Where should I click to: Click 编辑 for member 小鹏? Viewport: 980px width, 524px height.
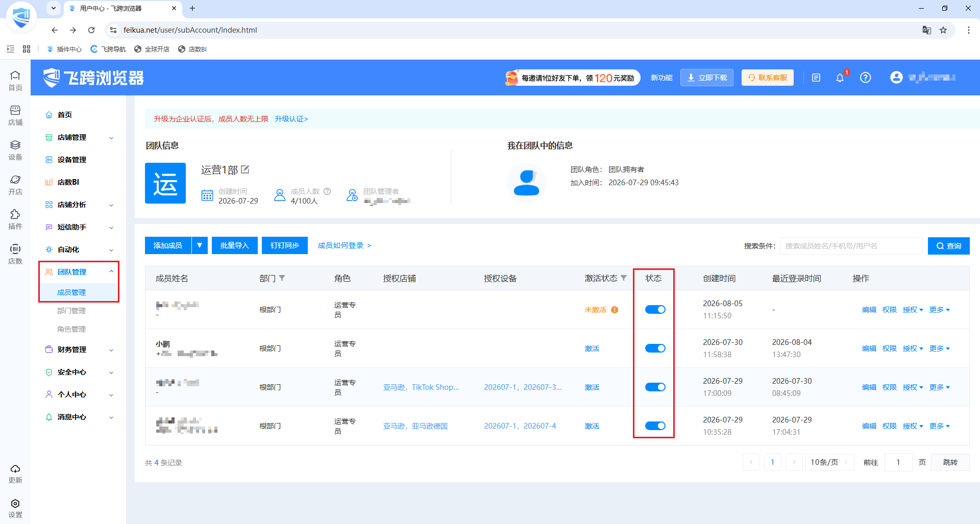click(869, 348)
